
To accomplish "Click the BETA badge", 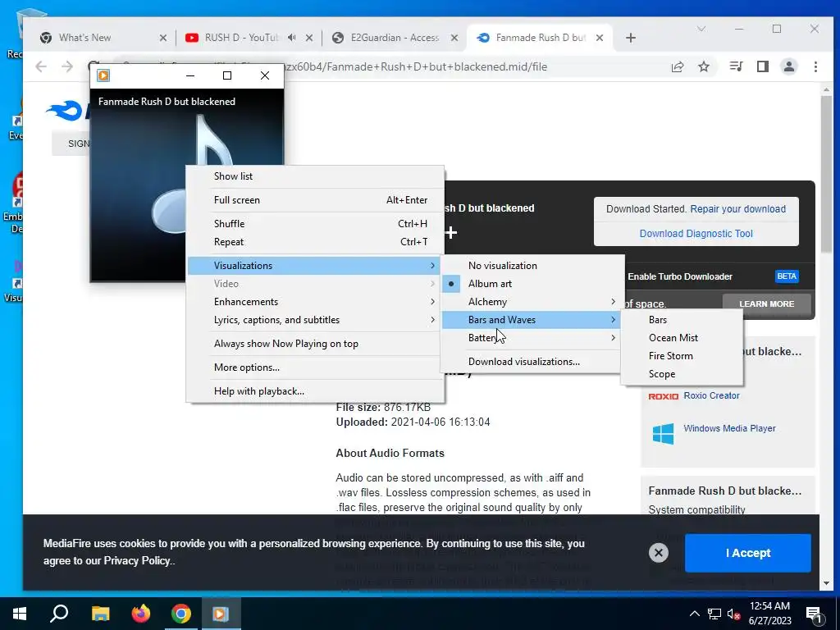I will (x=787, y=276).
